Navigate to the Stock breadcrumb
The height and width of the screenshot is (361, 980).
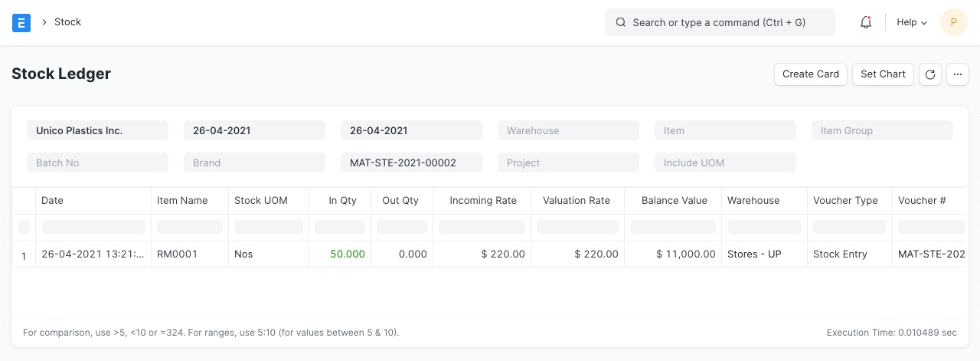67,22
